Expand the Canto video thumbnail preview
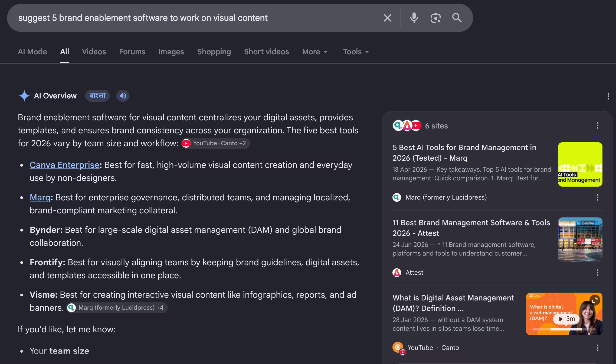Image resolution: width=616 pixels, height=364 pixels. pos(595,300)
